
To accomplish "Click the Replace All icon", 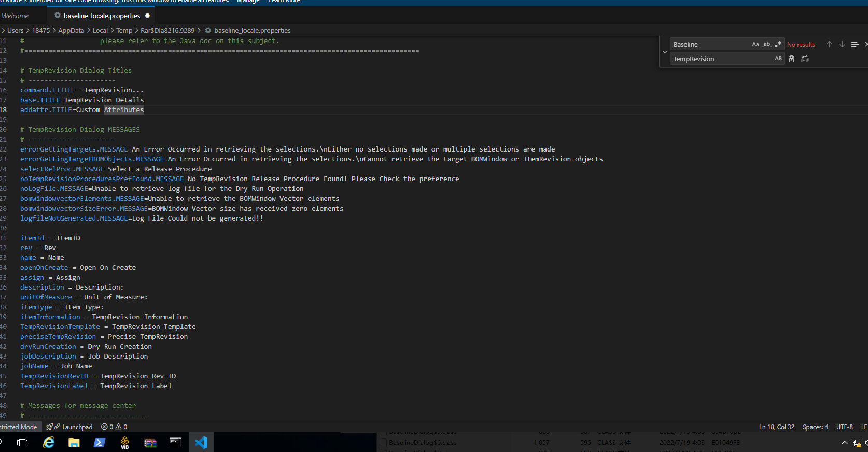I will pyautogui.click(x=805, y=59).
